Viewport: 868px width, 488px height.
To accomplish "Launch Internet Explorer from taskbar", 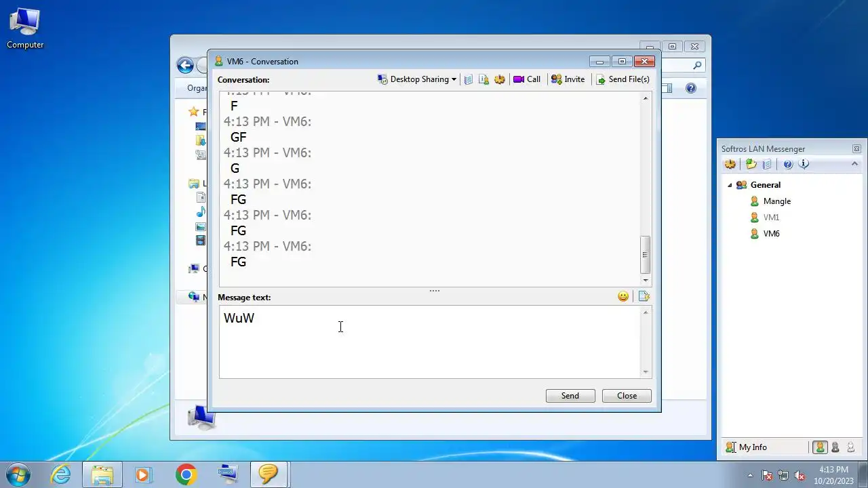I will [x=61, y=474].
